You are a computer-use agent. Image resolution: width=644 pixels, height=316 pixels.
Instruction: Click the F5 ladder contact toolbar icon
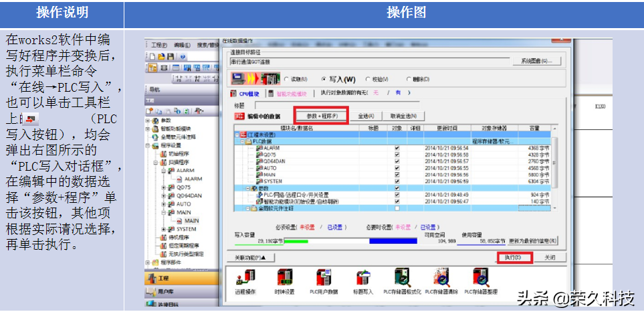tap(178, 78)
